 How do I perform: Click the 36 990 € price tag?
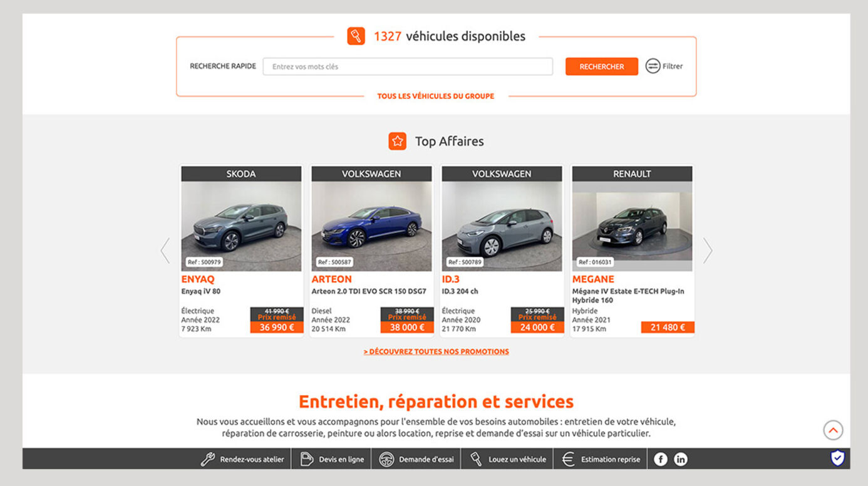click(277, 327)
